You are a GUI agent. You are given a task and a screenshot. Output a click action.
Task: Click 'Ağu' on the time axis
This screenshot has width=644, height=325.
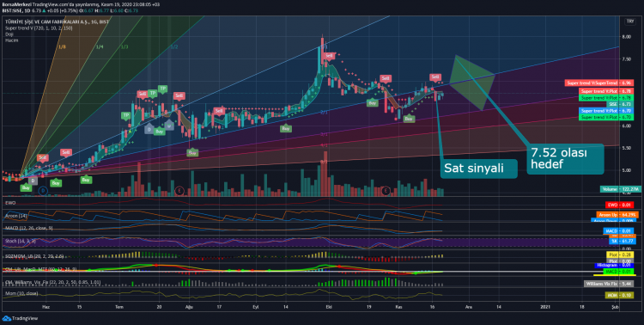tap(190, 306)
